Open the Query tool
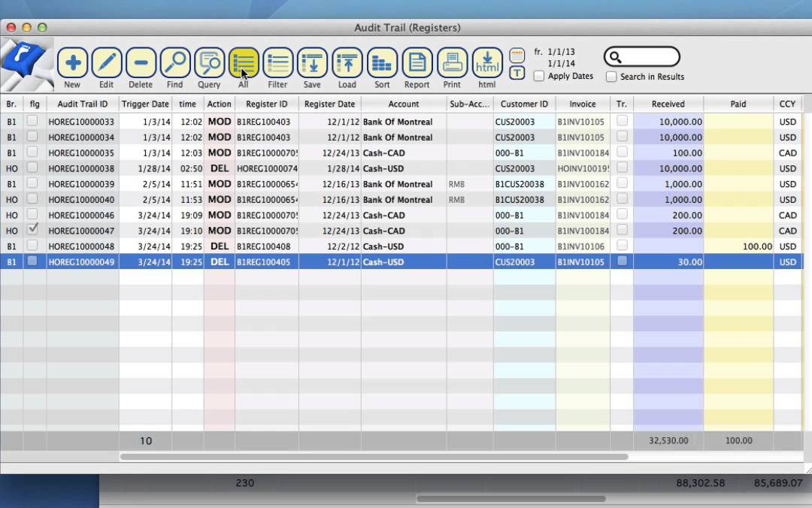The image size is (812, 508). click(209, 62)
